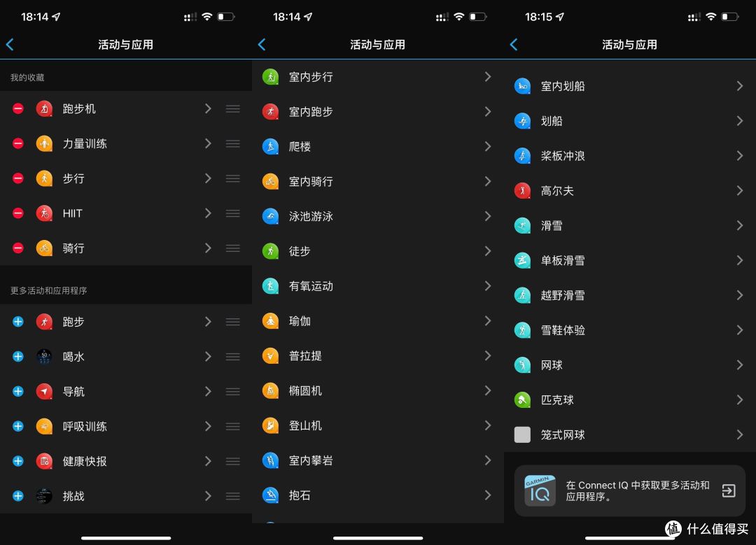The width and height of the screenshot is (756, 545).
Task: Remove 步行 from favorites with minus button
Action: 17,178
